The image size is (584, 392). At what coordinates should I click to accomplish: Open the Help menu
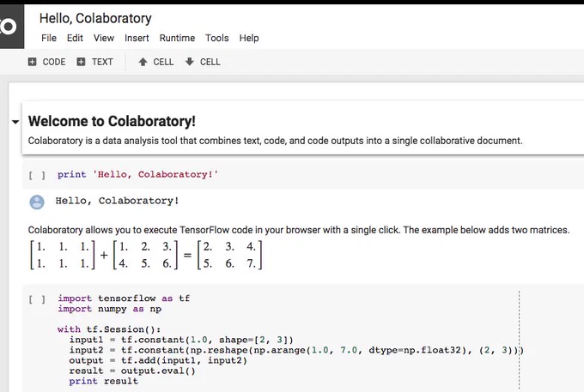click(249, 38)
